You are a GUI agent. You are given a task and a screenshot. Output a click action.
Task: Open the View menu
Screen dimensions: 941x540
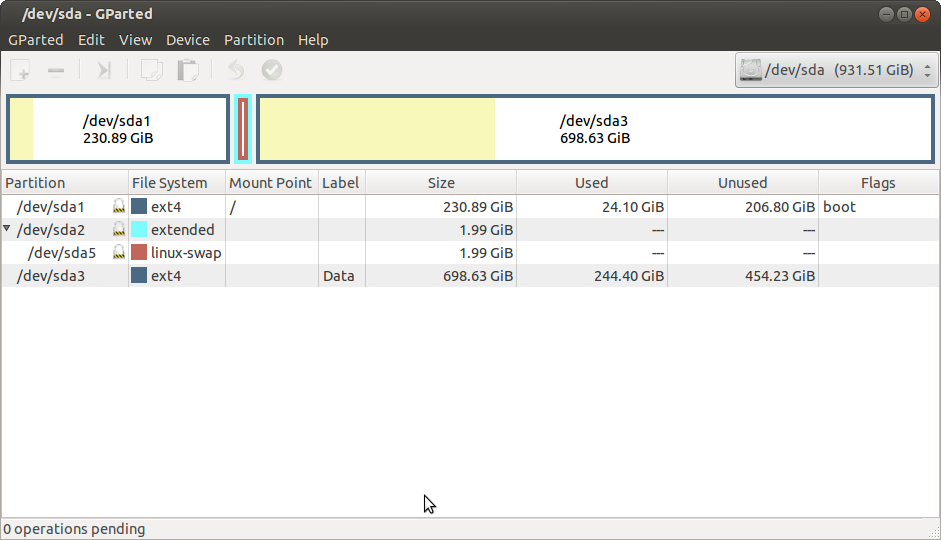coord(135,40)
